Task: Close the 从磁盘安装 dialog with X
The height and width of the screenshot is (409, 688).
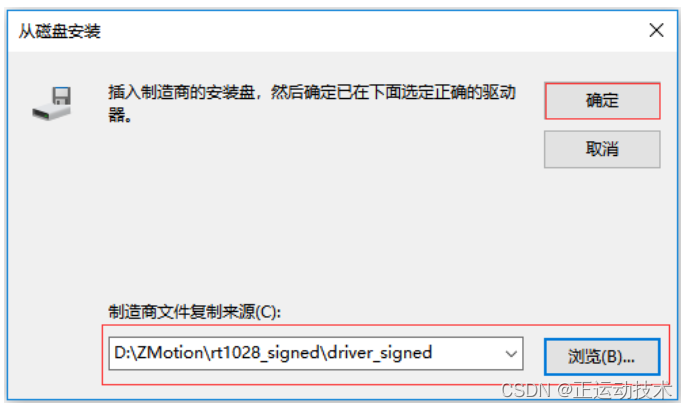Action: click(656, 30)
